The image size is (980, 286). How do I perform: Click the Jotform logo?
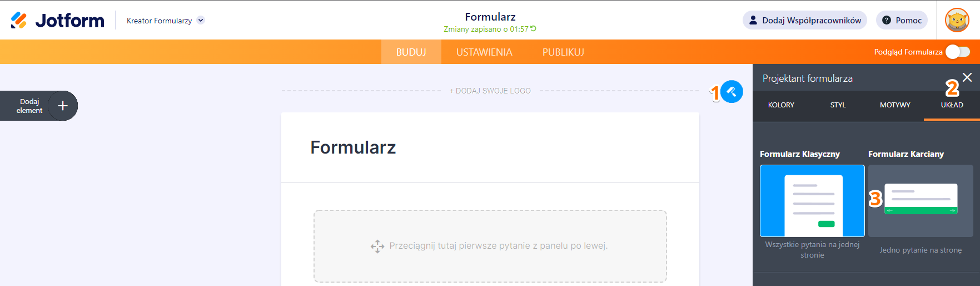[57, 21]
